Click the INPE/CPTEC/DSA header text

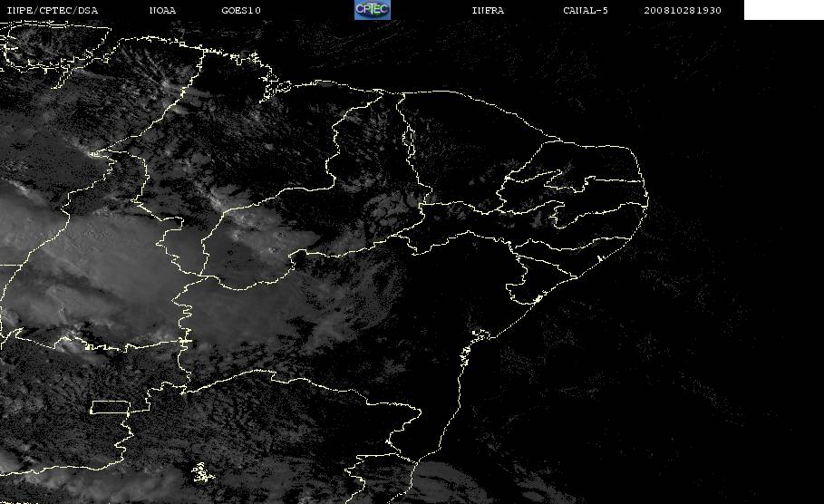(52, 11)
